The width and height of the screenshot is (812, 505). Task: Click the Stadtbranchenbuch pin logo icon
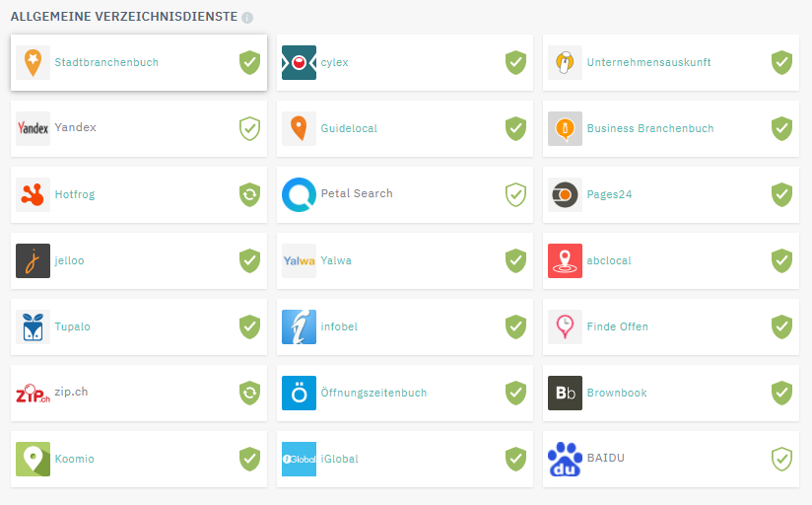click(33, 63)
